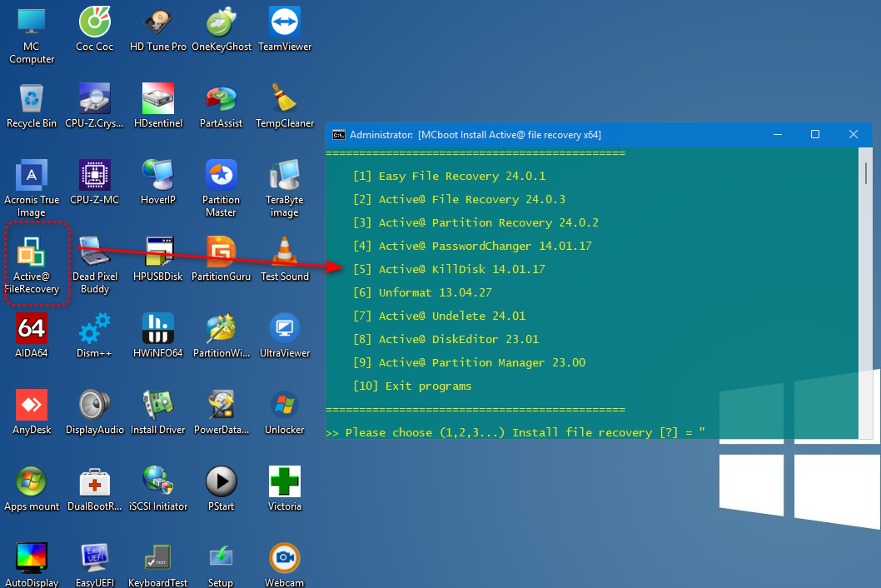Launch EasyUEFI boot manager
Viewport: 881px width, 588px height.
[94, 556]
